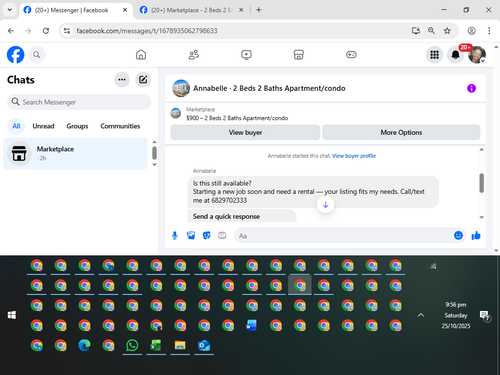Choose a sticker icon
This screenshot has width=500, height=375.
[207, 236]
